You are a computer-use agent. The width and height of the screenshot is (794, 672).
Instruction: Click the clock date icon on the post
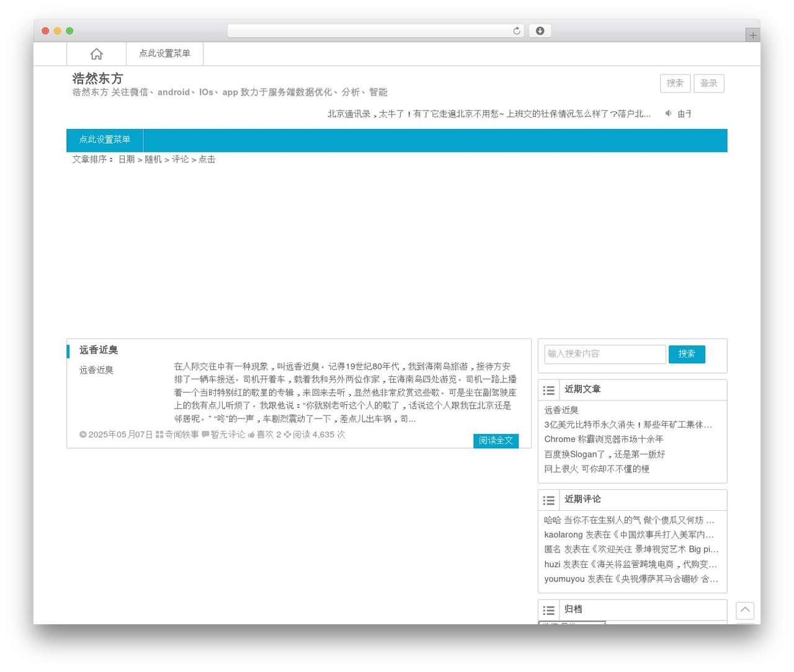pyautogui.click(x=83, y=435)
